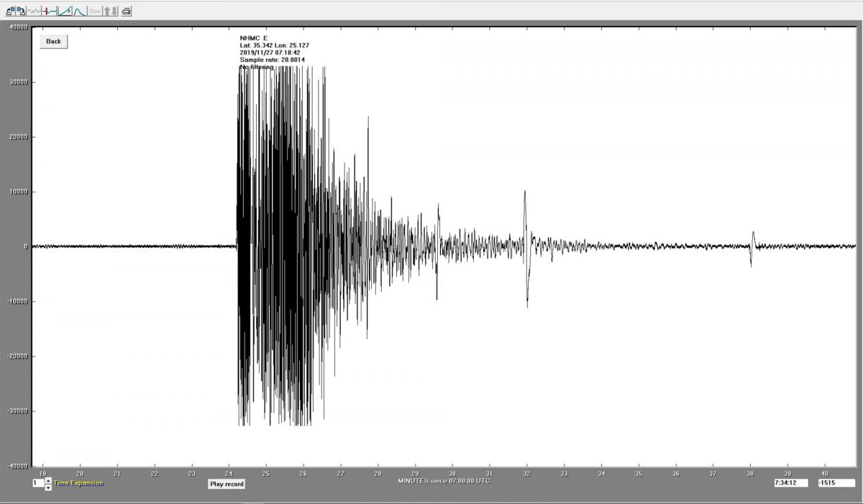Click the Play record button
863x504 pixels.
227,484
